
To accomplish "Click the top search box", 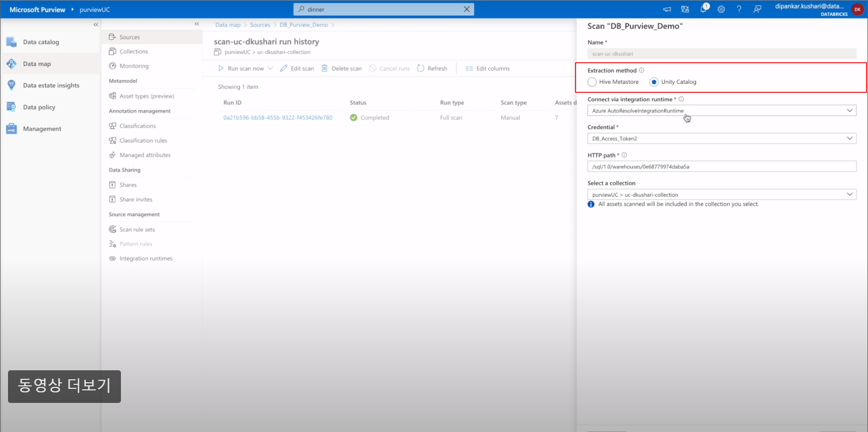I will click(384, 9).
